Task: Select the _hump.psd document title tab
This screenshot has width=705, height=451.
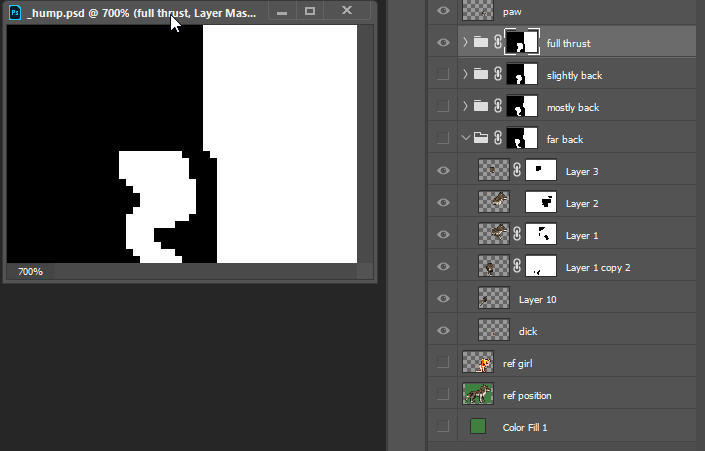Action: (140, 14)
